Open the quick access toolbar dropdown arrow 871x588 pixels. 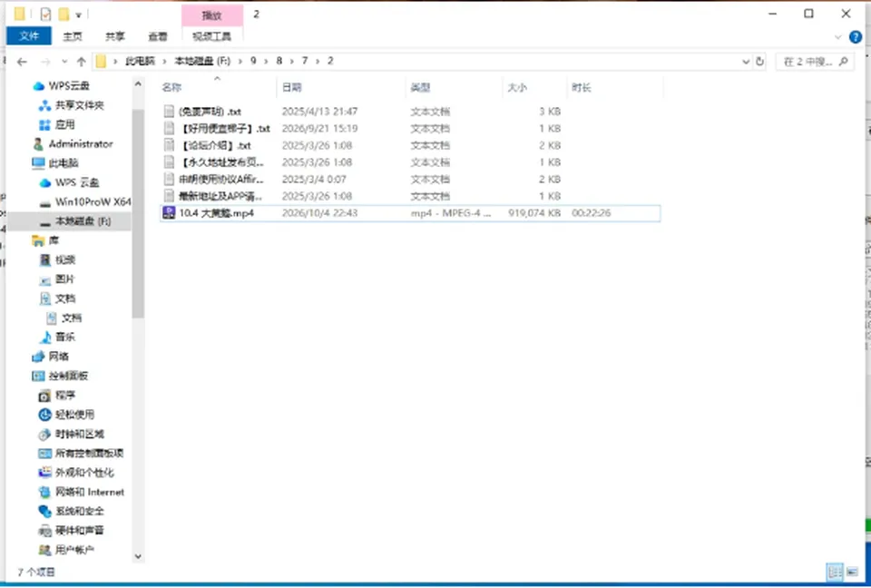click(x=78, y=15)
